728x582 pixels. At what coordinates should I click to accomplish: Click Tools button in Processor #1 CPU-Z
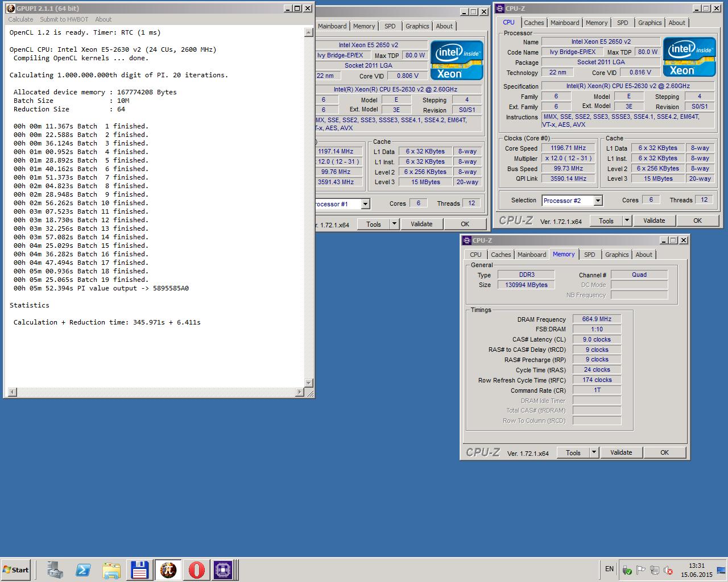(x=374, y=224)
